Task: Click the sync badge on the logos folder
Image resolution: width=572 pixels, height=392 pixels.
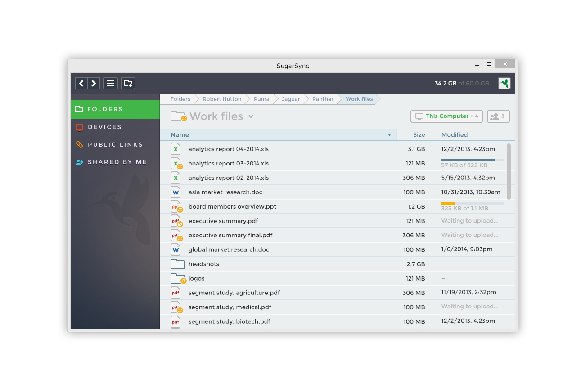Action: 183,281
